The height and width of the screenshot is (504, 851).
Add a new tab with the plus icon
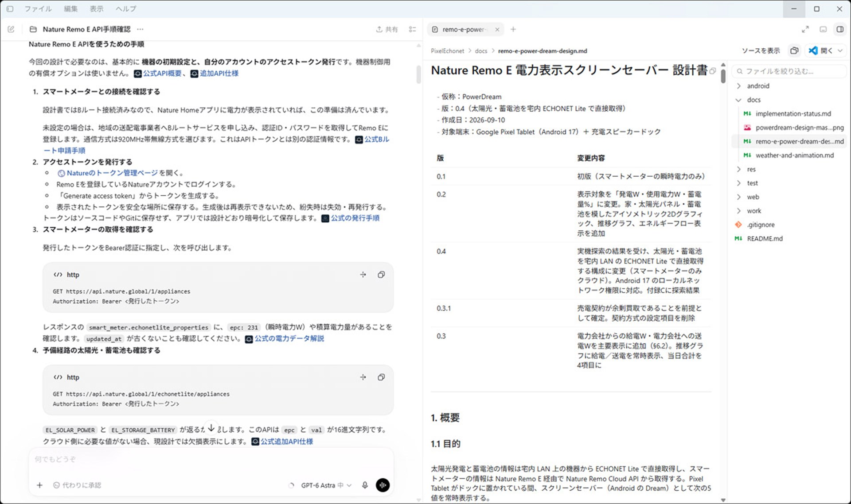[x=513, y=29]
